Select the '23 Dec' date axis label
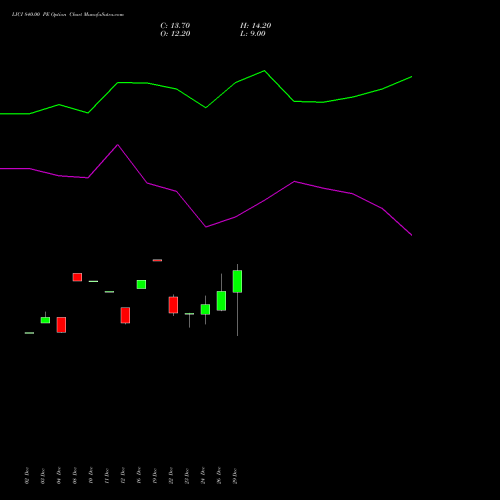 (x=187, y=476)
